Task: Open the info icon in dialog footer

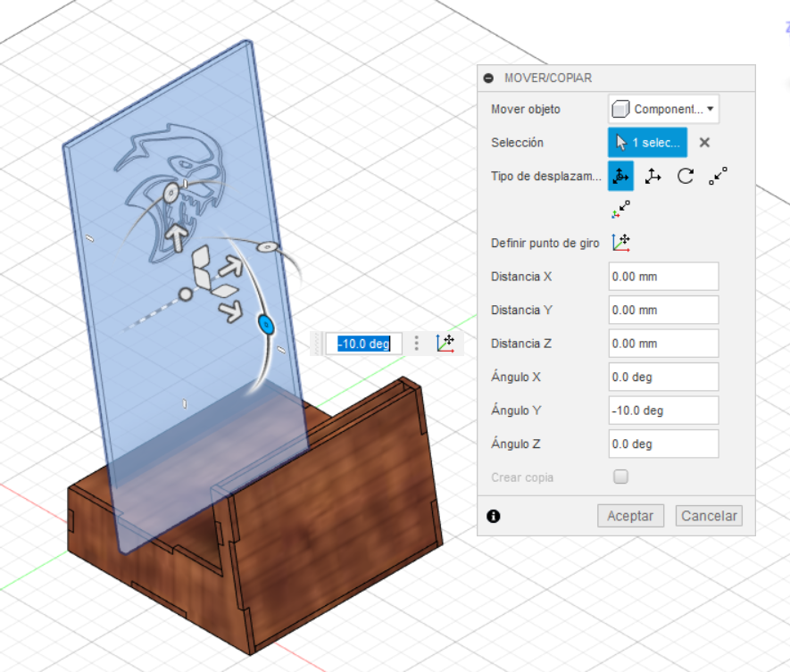Action: coord(494,516)
